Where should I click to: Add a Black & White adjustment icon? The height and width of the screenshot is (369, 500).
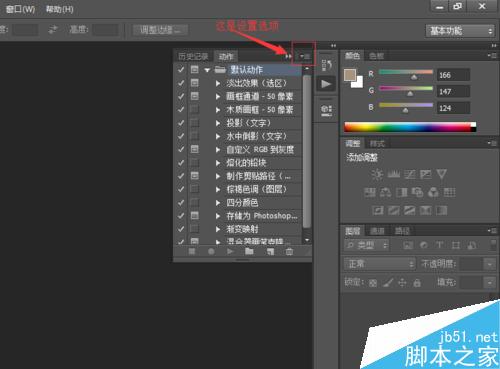402,192
